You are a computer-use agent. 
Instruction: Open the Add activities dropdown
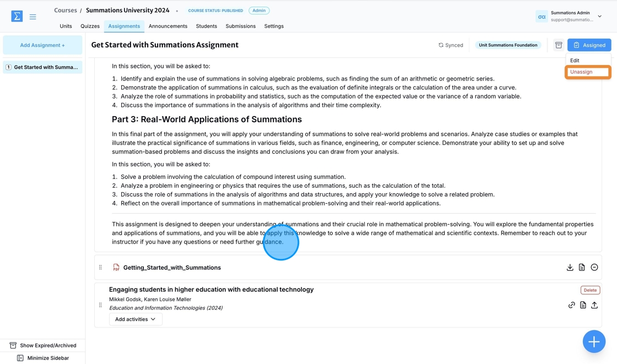[x=136, y=319]
